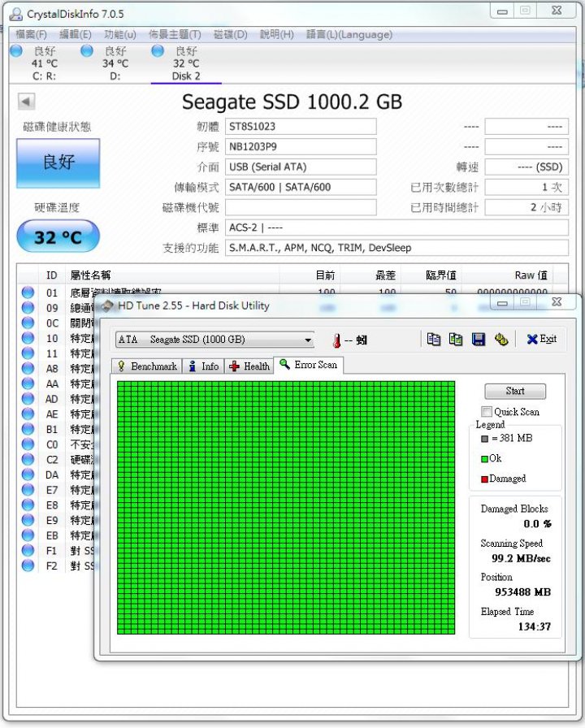Click status circle for attribute F1
This screenshot has height=728, width=585.
coord(28,550)
